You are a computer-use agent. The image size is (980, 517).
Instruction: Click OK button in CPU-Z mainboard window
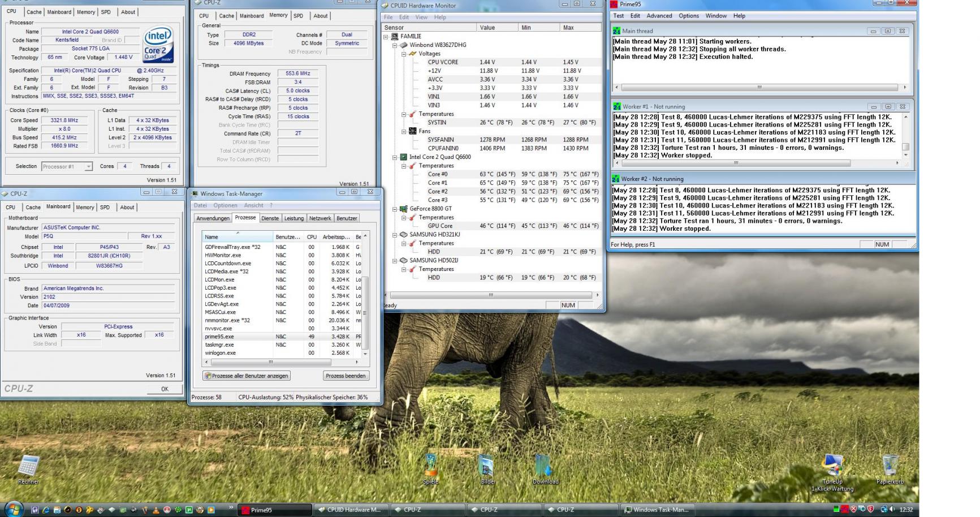[x=165, y=389]
